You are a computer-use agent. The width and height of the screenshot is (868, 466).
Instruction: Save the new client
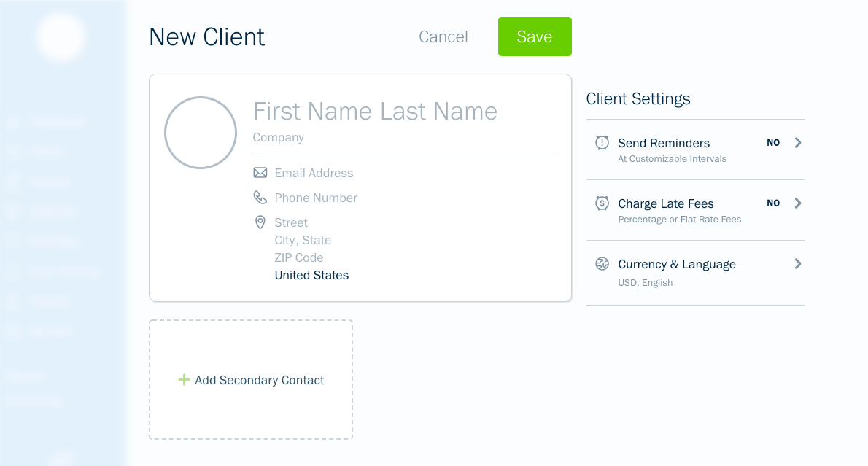(535, 36)
